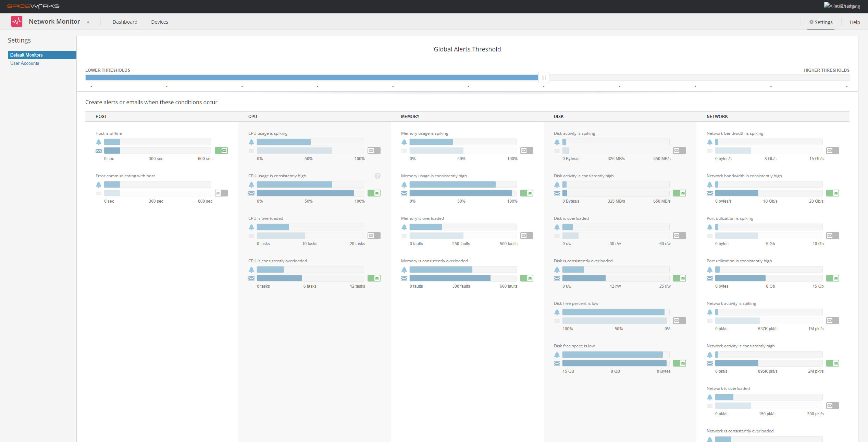Viewport: 868px width, 442px height.
Task: Click the envelope icon under CPU usage consistently high
Action: (x=251, y=193)
